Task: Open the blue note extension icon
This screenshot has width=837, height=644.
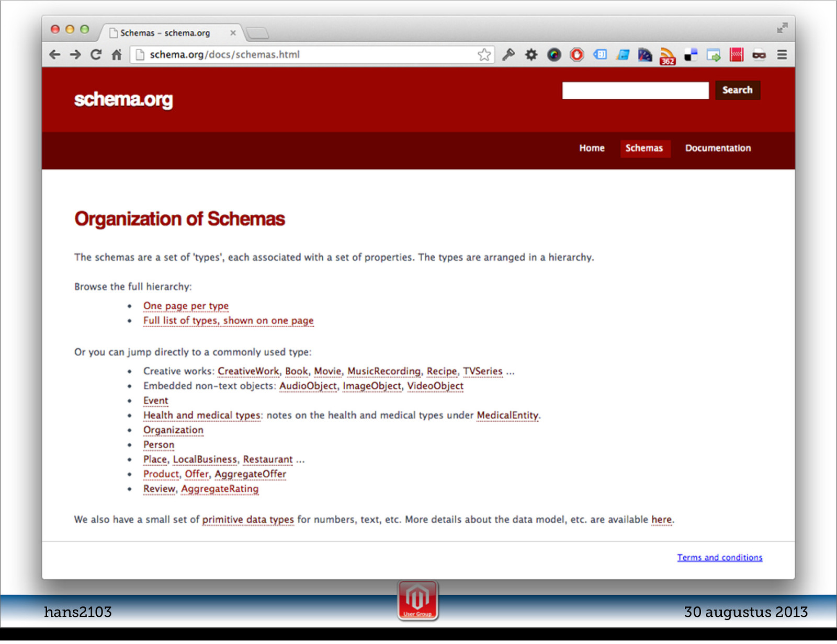Action: coord(623,55)
